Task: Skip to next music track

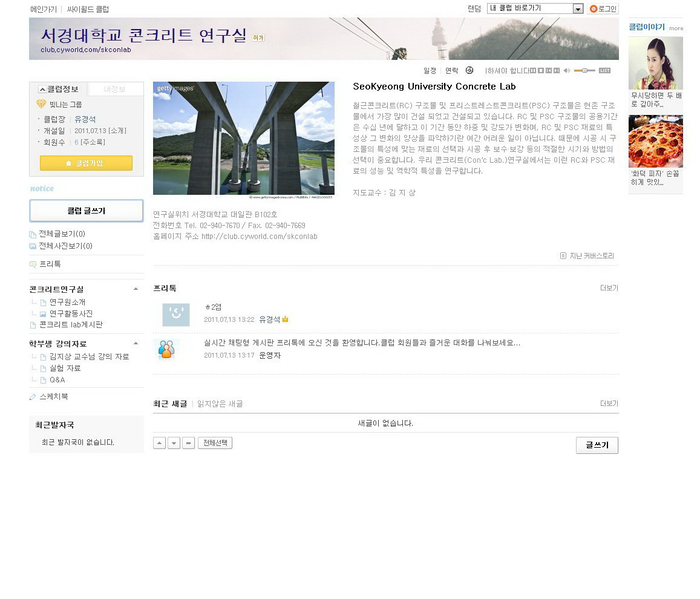Action: (557, 71)
